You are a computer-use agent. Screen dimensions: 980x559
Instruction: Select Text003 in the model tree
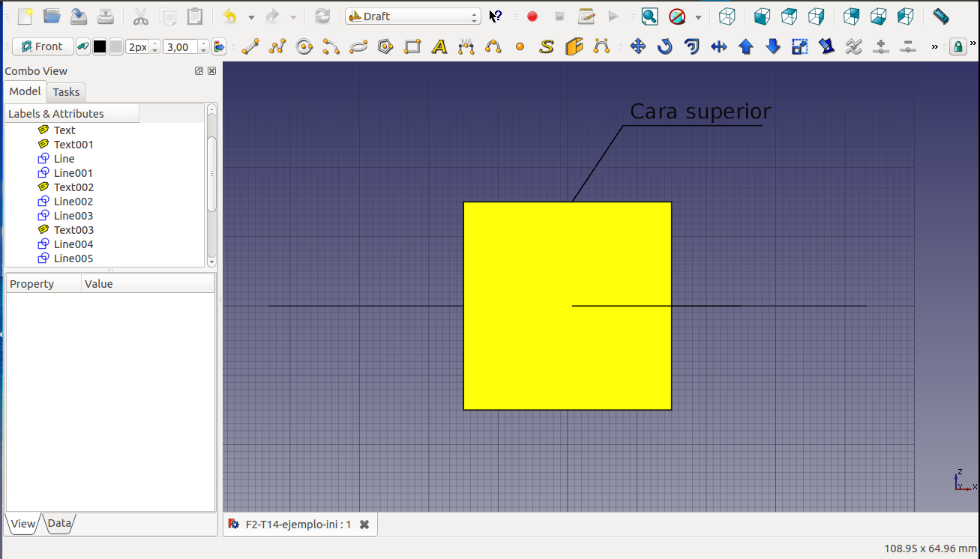(x=73, y=230)
